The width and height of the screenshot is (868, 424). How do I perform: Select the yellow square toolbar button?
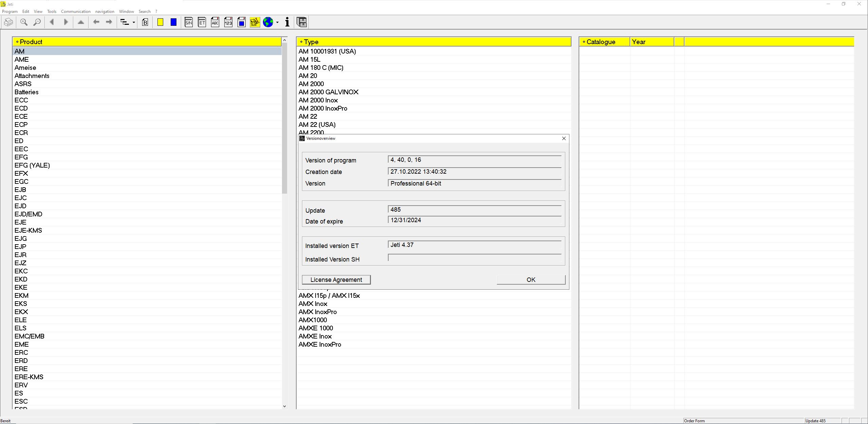click(161, 22)
